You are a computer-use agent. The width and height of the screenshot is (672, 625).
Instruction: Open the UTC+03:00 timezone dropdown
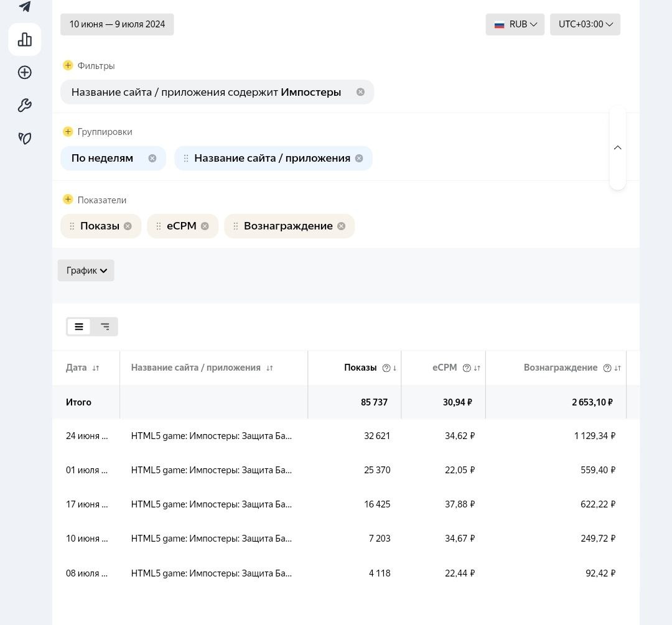click(585, 24)
